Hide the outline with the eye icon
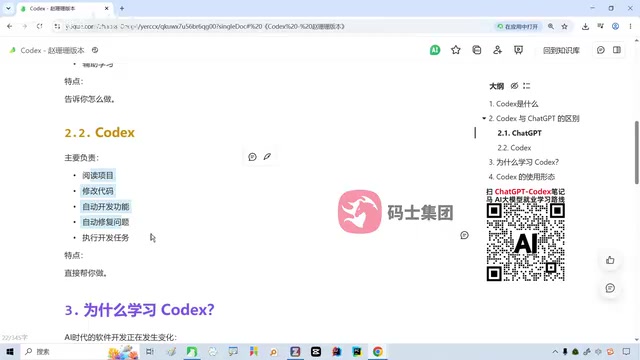 tap(514, 86)
